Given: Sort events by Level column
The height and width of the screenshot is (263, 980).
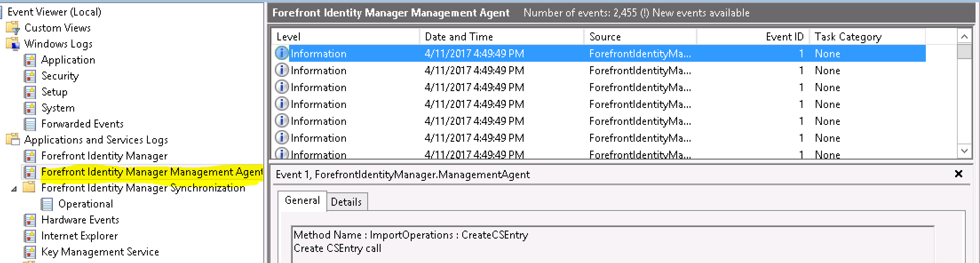Looking at the screenshot, I should 346,37.
